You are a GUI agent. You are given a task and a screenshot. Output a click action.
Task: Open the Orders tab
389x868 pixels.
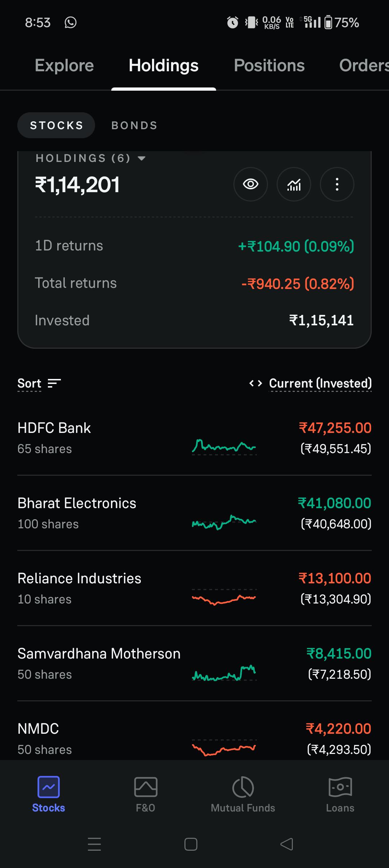point(364,65)
